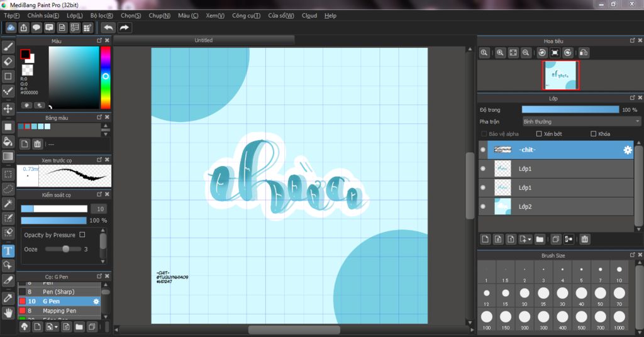Click the Độ trong opacity bar

[570, 109]
